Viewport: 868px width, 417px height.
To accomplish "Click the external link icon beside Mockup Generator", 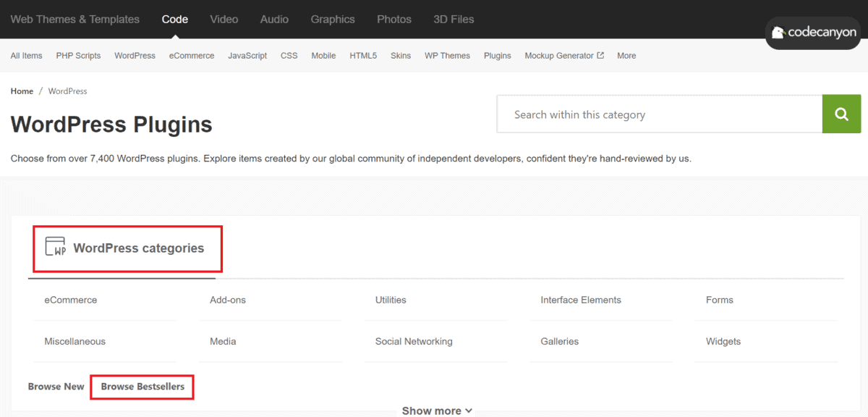I will [599, 55].
